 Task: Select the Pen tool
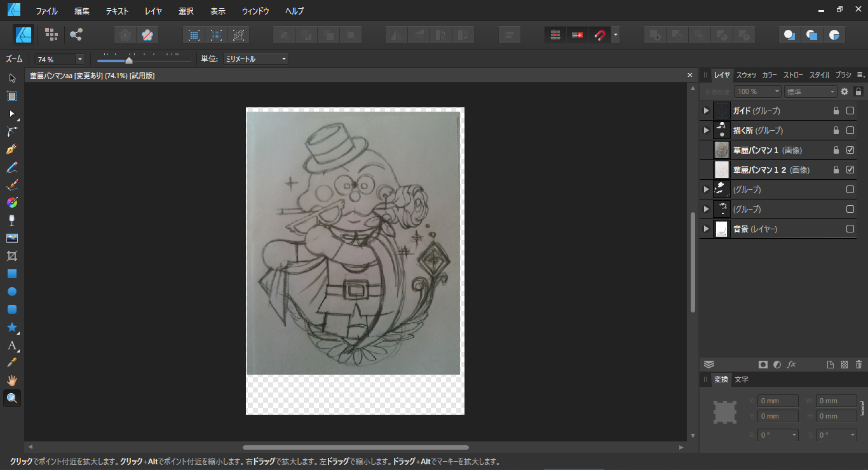tap(11, 149)
